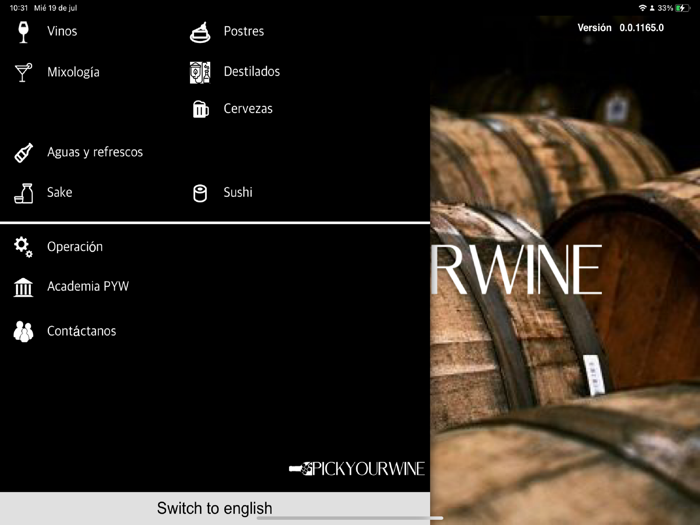Click the Versión 0.0.1165.0 text

pyautogui.click(x=621, y=28)
